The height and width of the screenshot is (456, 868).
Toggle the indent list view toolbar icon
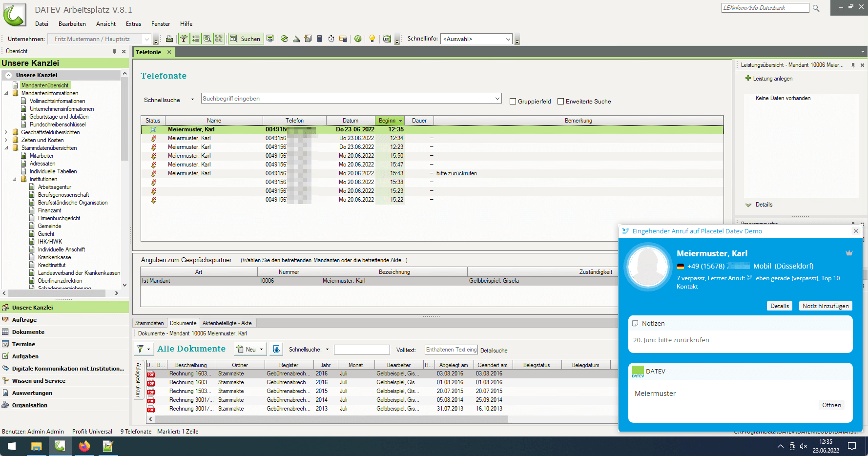tap(195, 39)
